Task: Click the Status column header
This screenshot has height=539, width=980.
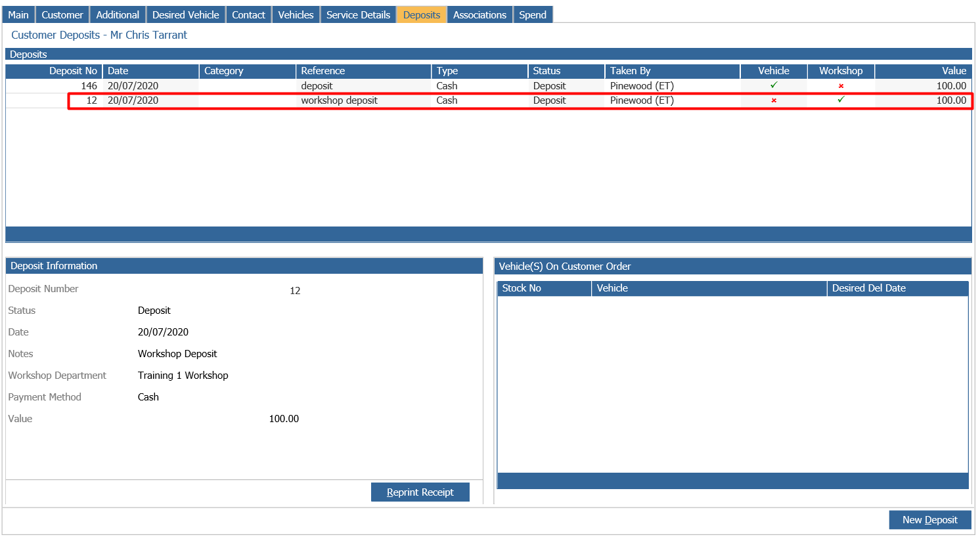Action: click(567, 71)
